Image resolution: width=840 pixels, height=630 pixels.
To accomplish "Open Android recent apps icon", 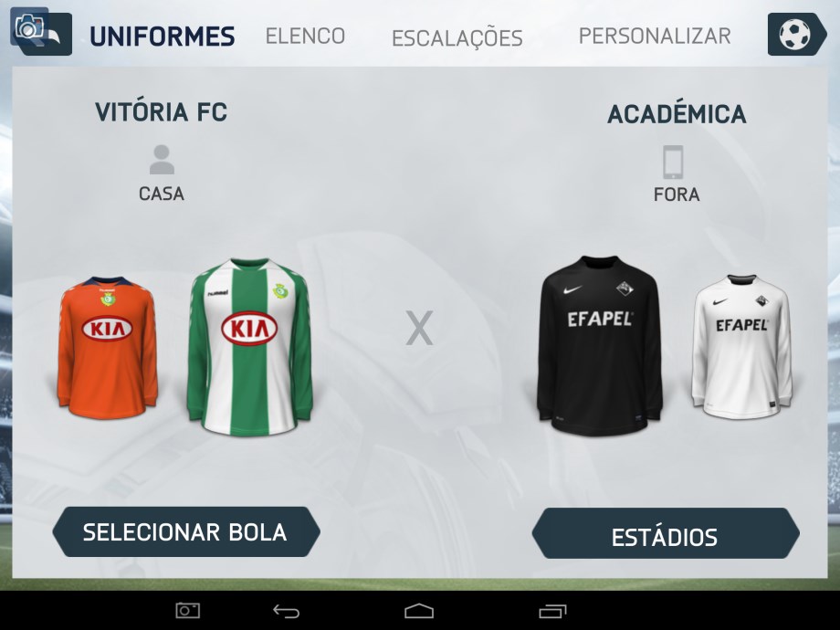I will [x=552, y=611].
